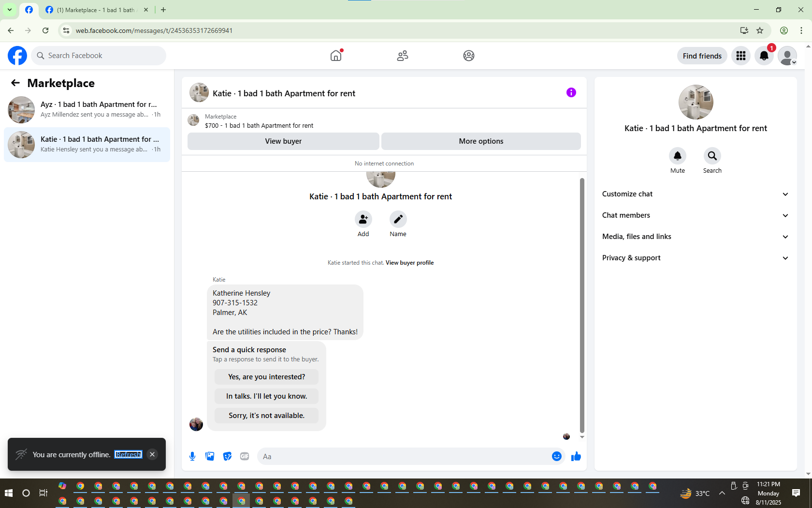The image size is (812, 508).
Task: Expand Customize chat section
Action: point(696,194)
